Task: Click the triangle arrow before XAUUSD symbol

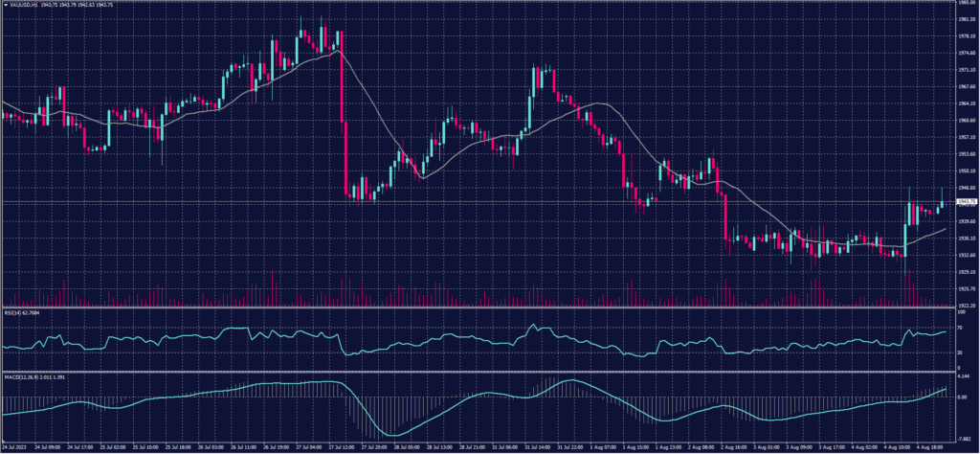Action: pos(6,5)
